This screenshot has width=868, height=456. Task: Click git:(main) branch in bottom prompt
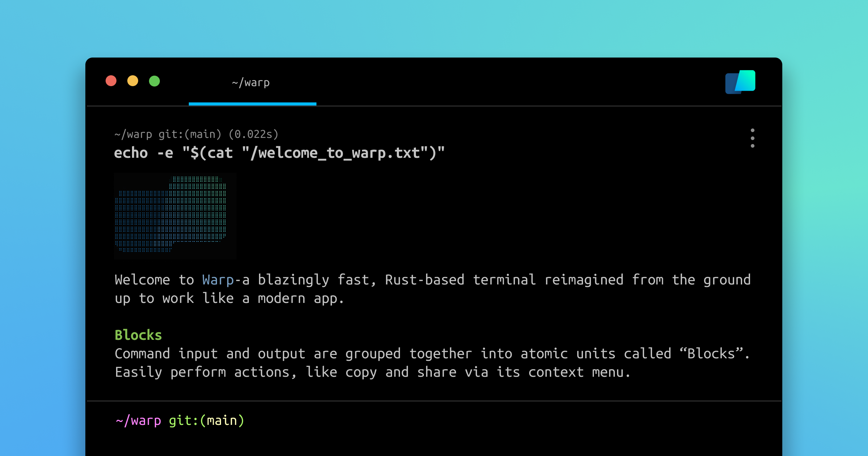pyautogui.click(x=207, y=421)
